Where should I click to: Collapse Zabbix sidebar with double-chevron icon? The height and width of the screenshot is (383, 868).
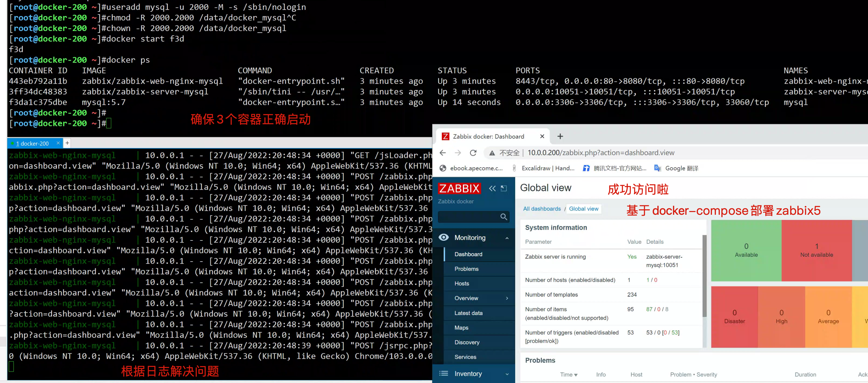492,188
